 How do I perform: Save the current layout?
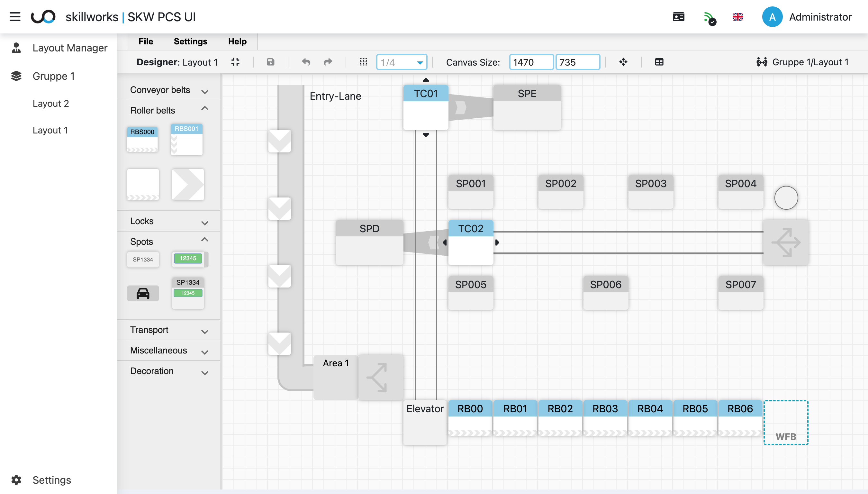[x=270, y=62]
